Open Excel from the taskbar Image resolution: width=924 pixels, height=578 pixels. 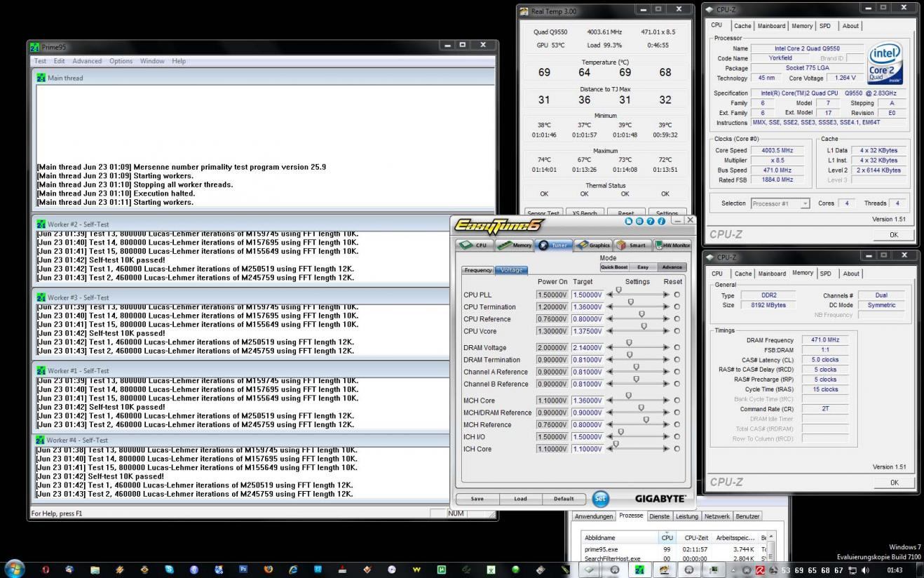pos(491,570)
